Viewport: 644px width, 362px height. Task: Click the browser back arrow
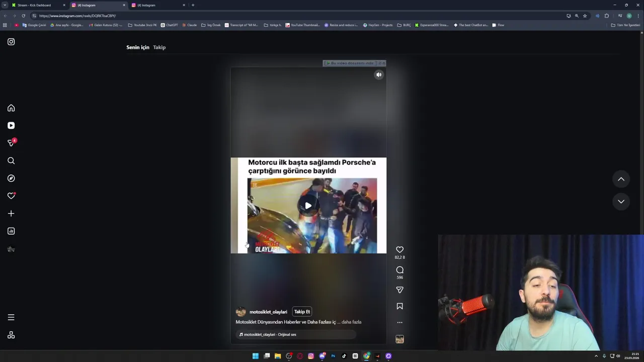[5, 16]
